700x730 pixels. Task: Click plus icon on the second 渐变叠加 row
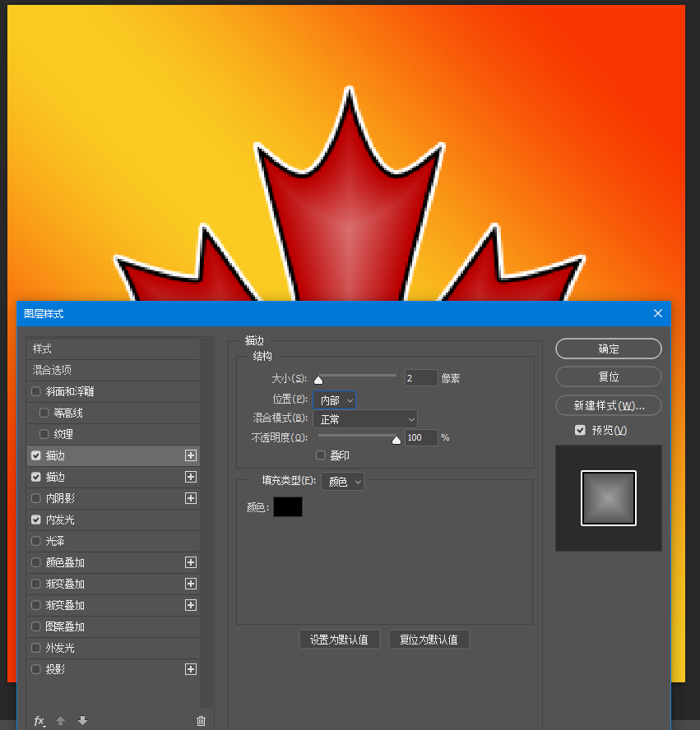pos(191,605)
